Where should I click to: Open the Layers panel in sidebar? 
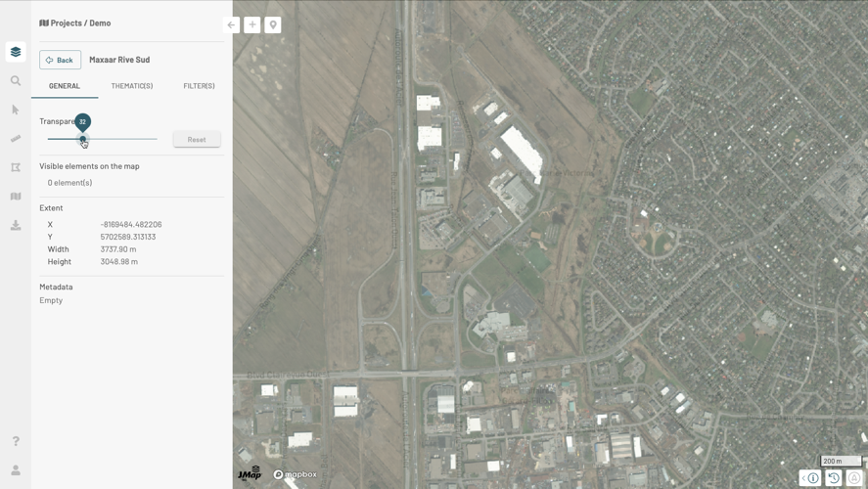(16, 52)
